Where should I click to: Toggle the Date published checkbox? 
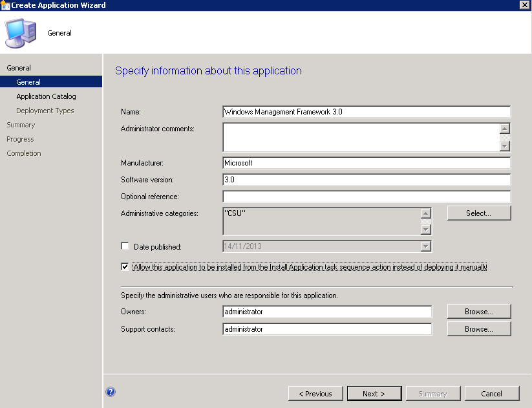(125, 246)
